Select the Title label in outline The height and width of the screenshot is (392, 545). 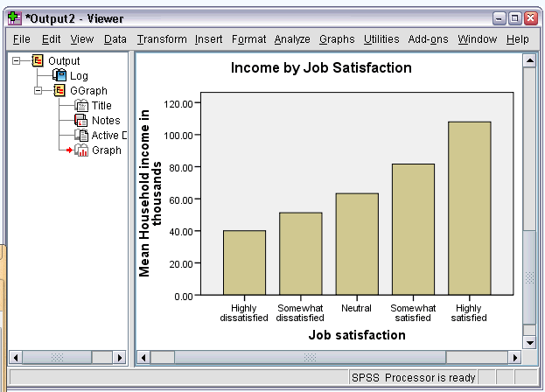(101, 106)
